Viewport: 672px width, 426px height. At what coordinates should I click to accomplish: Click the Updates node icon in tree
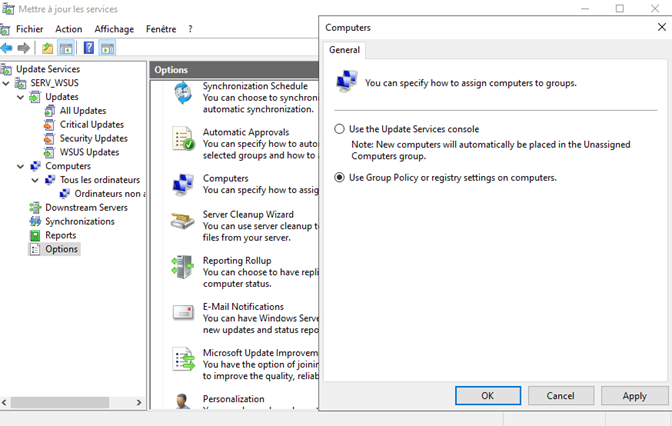35,97
